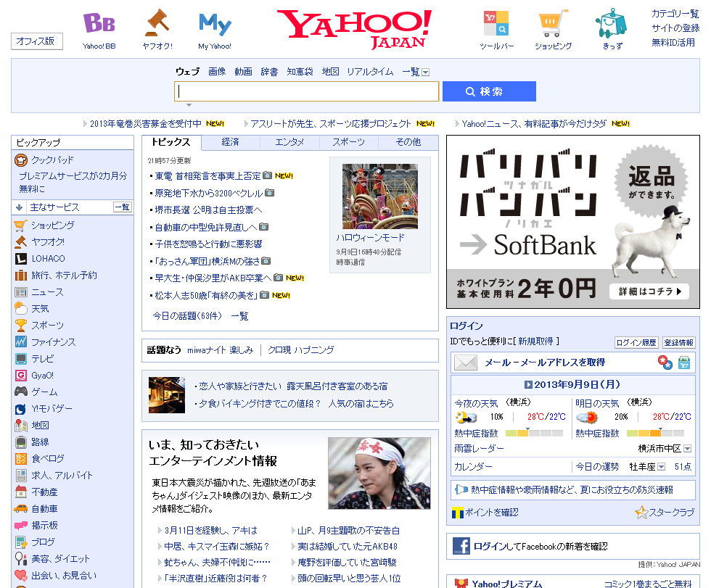Open the ハロウィーンモード parade thumbnail
The image size is (711, 588).
(x=380, y=196)
